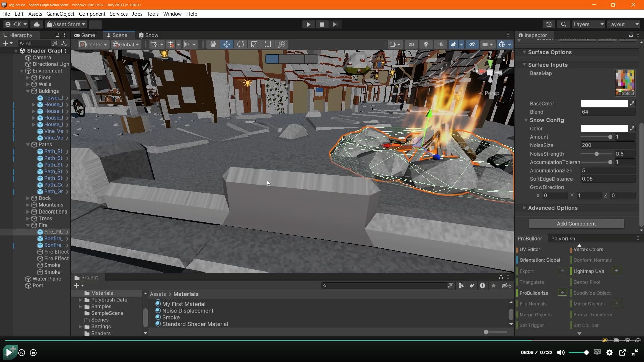Toggle scene audio mute button

pos(440,44)
